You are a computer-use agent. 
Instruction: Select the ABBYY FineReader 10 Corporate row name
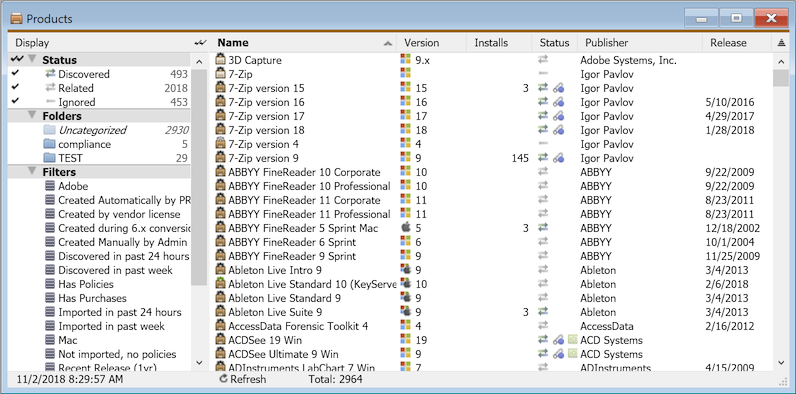coord(304,172)
